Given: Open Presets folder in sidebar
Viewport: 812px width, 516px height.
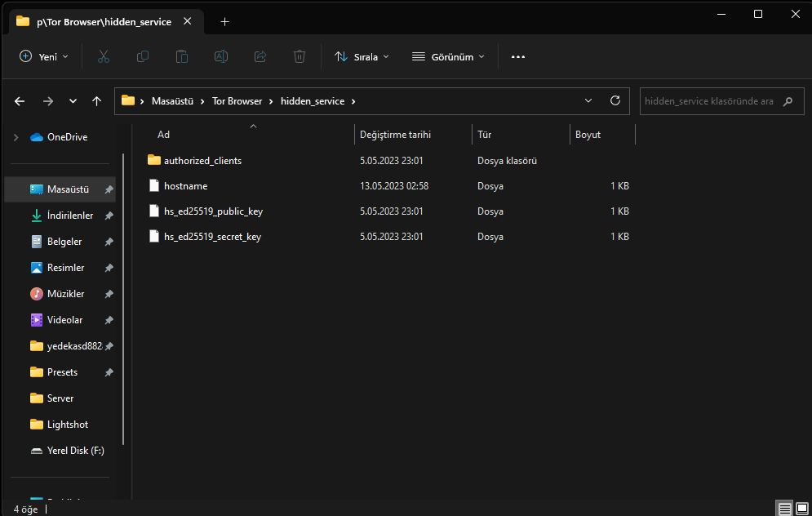Looking at the screenshot, I should pyautogui.click(x=62, y=372).
